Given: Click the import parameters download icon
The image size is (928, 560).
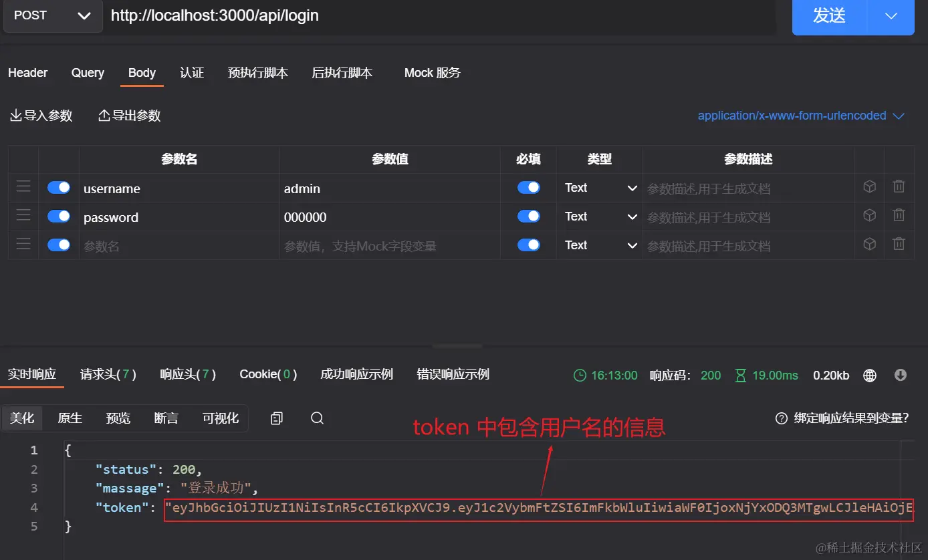Looking at the screenshot, I should pos(16,116).
